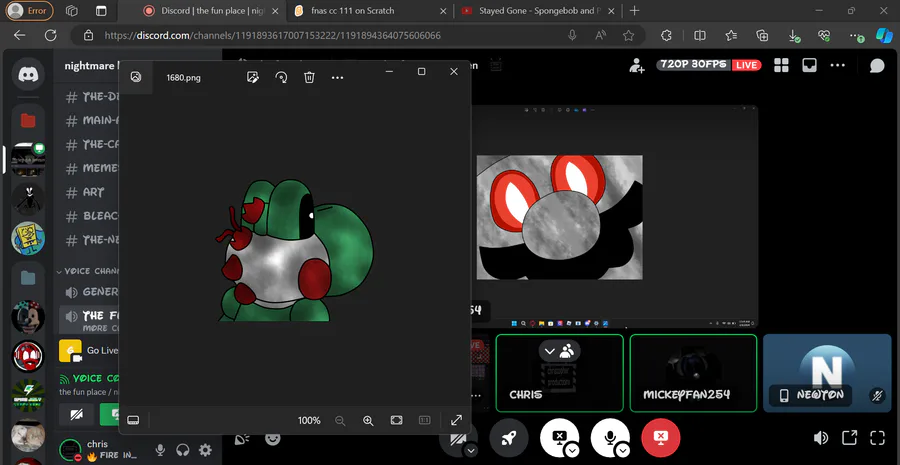Show the image at actual size in Photos
The image size is (900, 465).
(425, 420)
